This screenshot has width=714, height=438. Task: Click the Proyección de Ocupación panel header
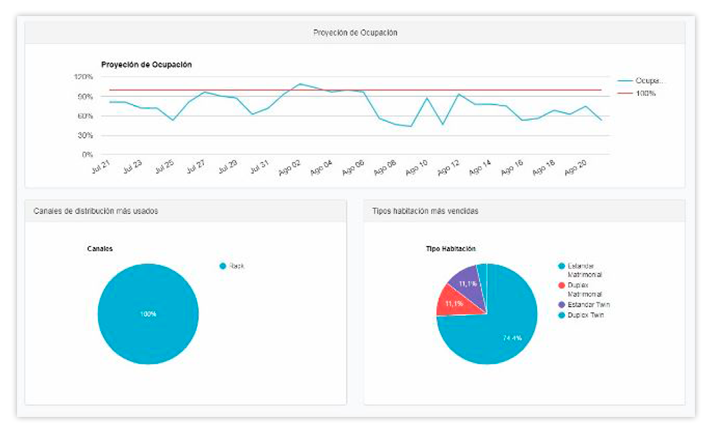(355, 33)
